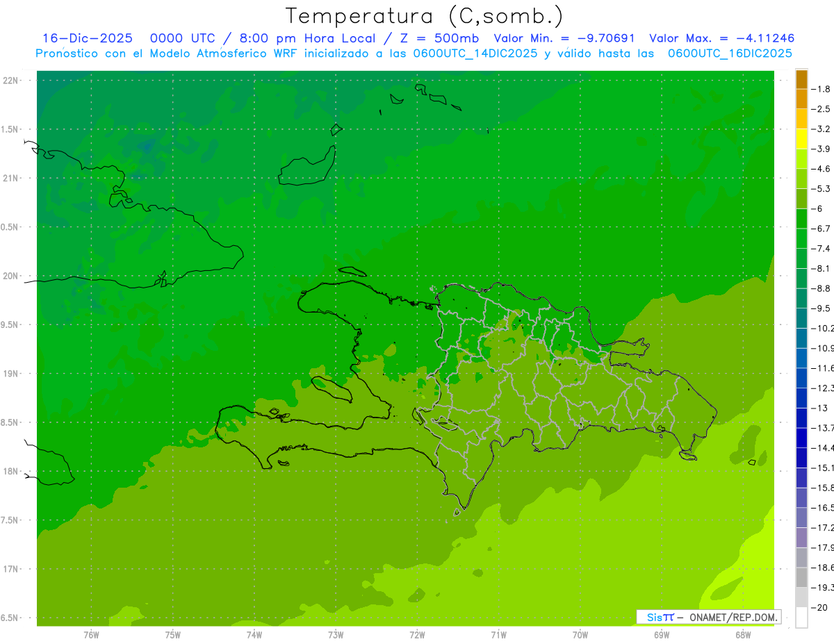Click the 18N latitude label
The image size is (834, 644).
pos(11,471)
